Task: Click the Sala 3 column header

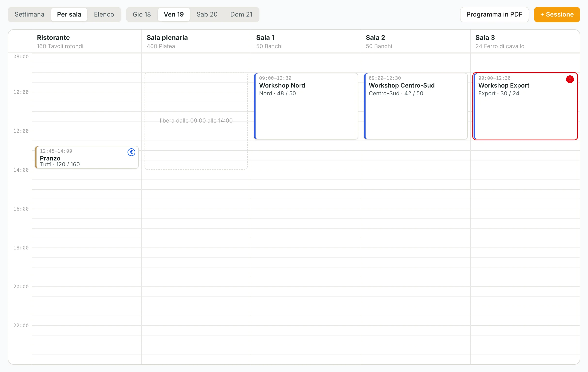Action: pos(525,41)
